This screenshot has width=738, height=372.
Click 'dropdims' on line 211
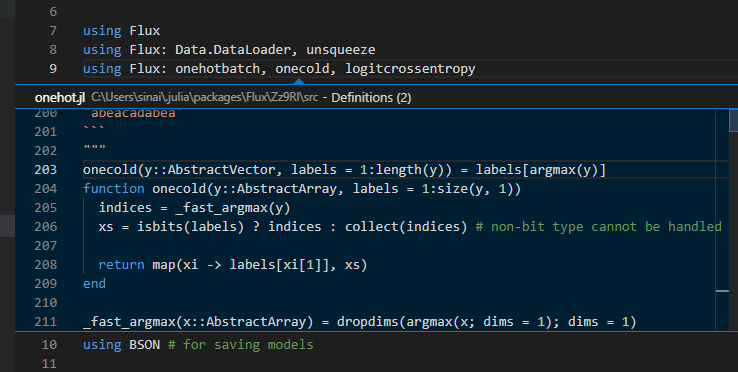368,322
